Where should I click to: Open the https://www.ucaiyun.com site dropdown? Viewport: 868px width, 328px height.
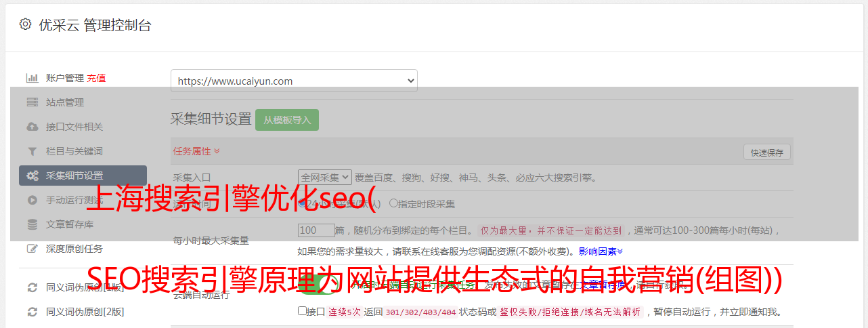pos(294,81)
